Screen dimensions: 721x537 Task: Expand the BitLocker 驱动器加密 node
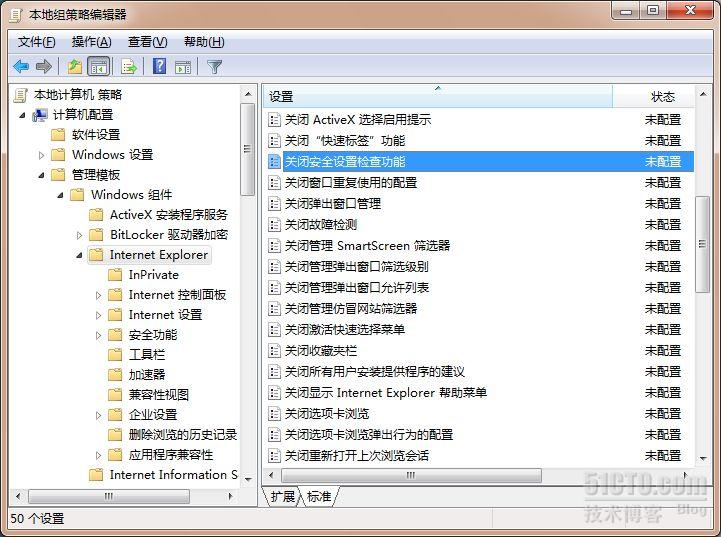(79, 235)
